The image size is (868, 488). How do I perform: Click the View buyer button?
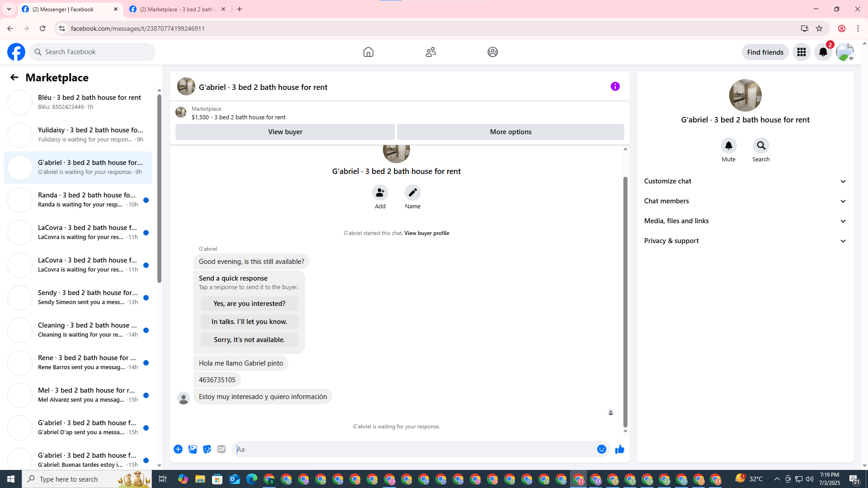pos(285,132)
